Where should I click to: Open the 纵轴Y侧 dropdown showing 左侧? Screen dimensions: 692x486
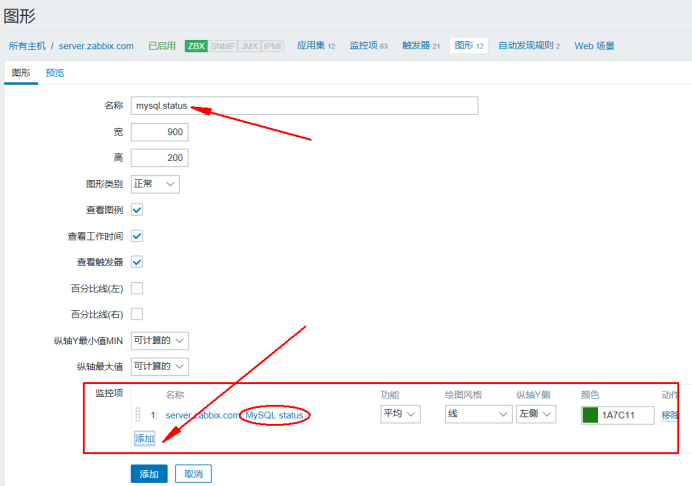tap(536, 414)
